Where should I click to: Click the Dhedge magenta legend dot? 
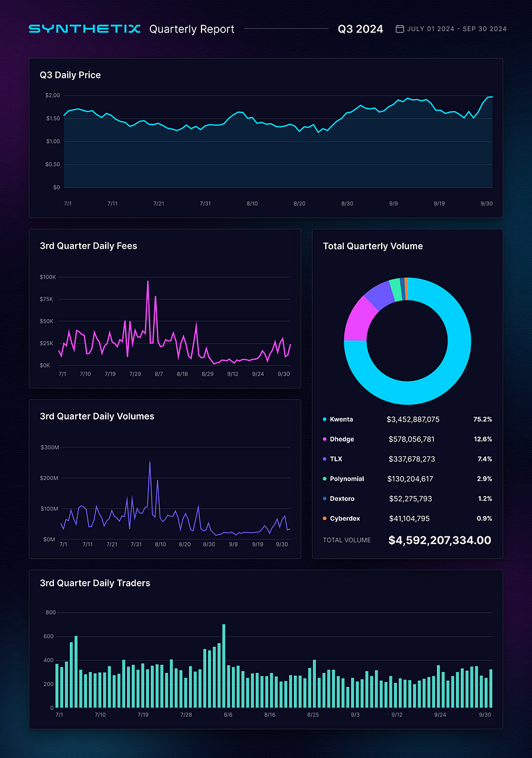point(325,440)
